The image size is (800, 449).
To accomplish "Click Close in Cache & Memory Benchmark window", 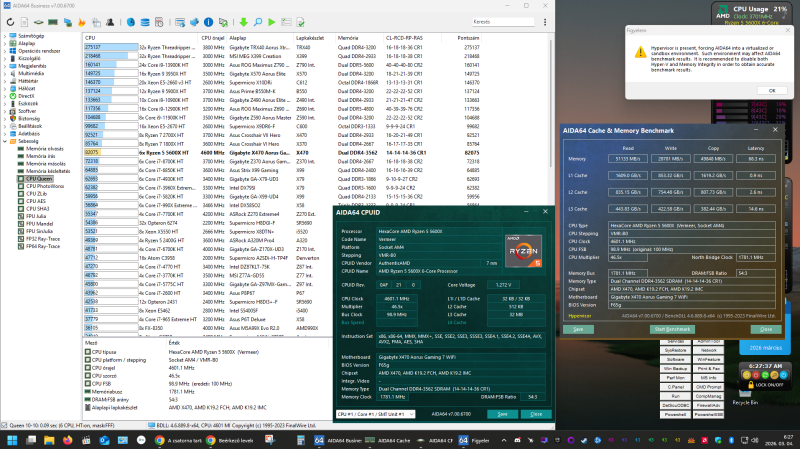I will tap(766, 329).
